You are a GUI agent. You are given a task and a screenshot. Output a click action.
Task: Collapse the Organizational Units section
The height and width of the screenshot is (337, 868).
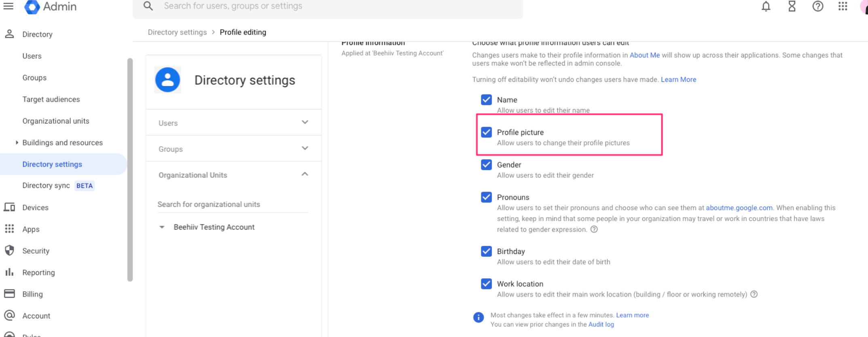[305, 174]
